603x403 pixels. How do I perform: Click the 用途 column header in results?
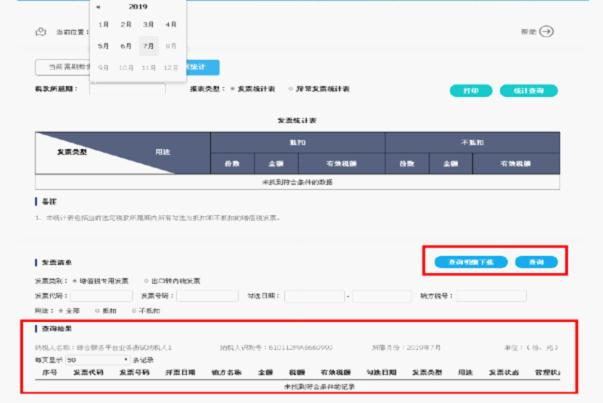click(x=465, y=372)
